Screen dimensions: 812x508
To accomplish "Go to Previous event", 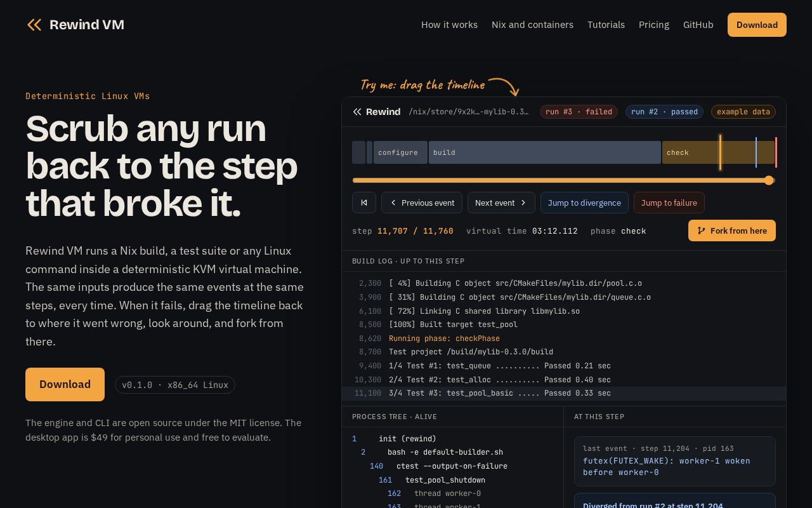I will [x=422, y=203].
